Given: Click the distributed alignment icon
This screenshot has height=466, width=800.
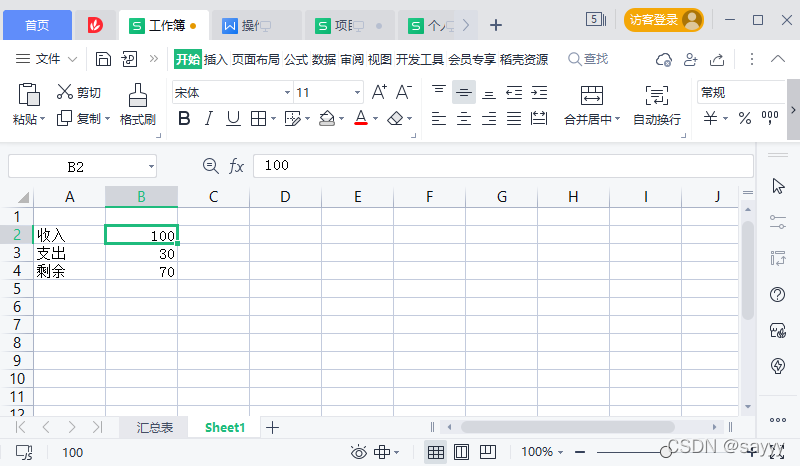Looking at the screenshot, I should 539,119.
